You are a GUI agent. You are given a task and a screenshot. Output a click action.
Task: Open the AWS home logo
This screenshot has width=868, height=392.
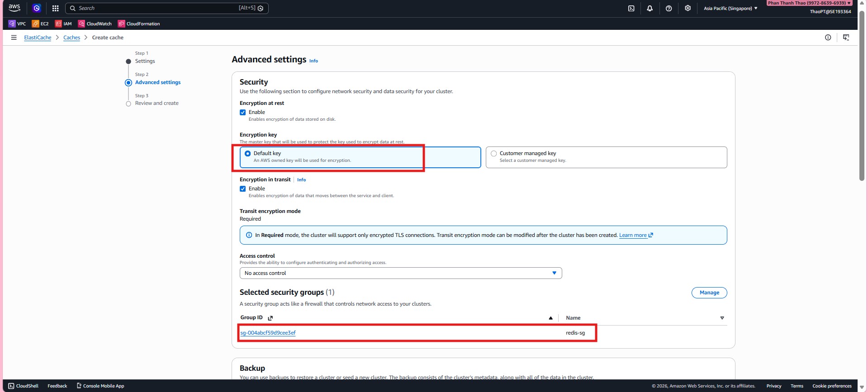tap(14, 8)
